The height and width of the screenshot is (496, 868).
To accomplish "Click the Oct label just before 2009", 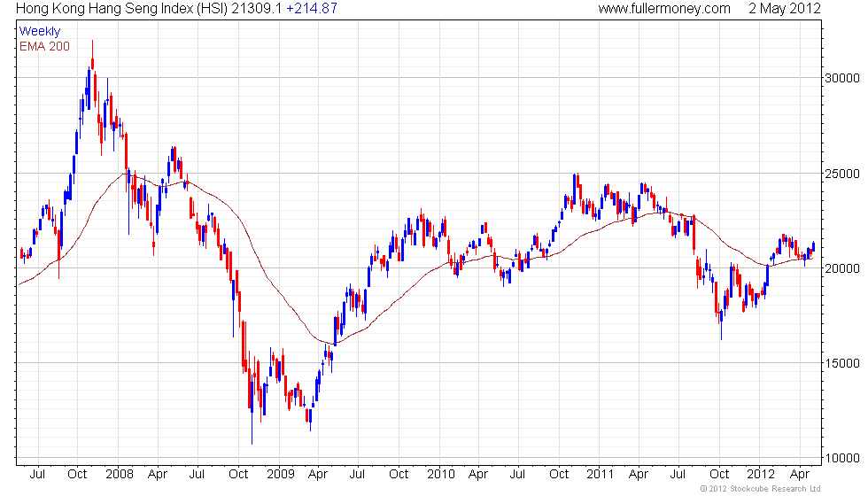I will (238, 475).
